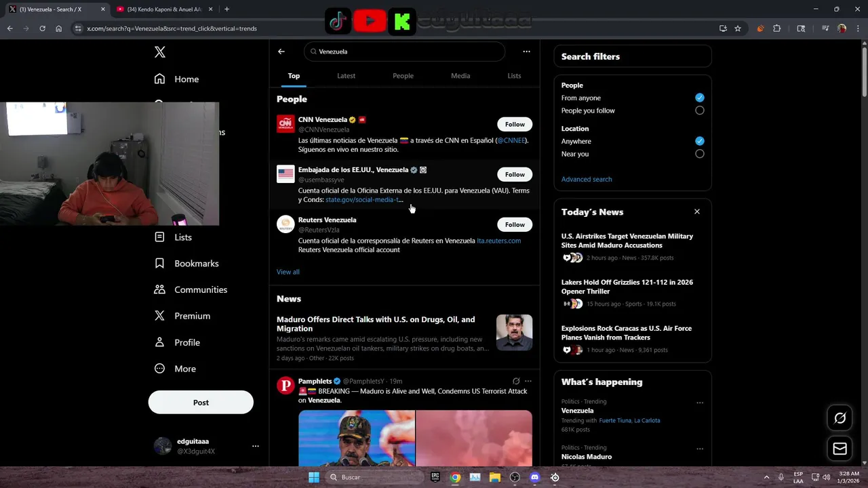Click the back arrow beside the search box
This screenshot has width=868, height=488.
click(x=281, y=52)
